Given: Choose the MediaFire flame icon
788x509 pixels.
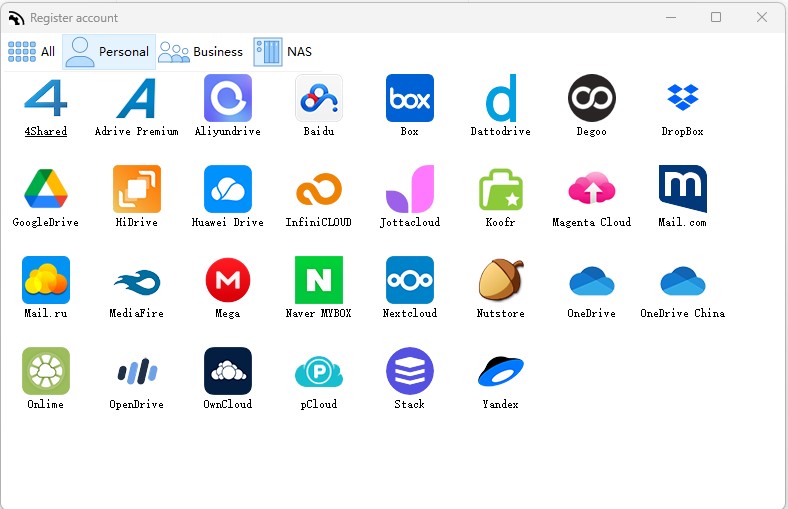Looking at the screenshot, I should coord(137,280).
